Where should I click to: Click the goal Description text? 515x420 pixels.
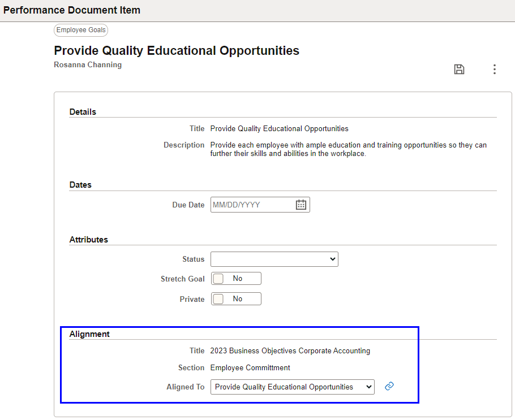coord(349,149)
